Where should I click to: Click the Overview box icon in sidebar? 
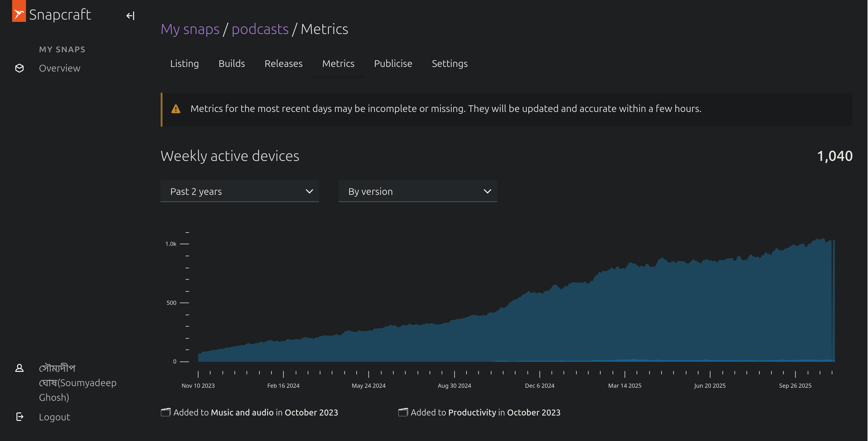[x=20, y=68]
